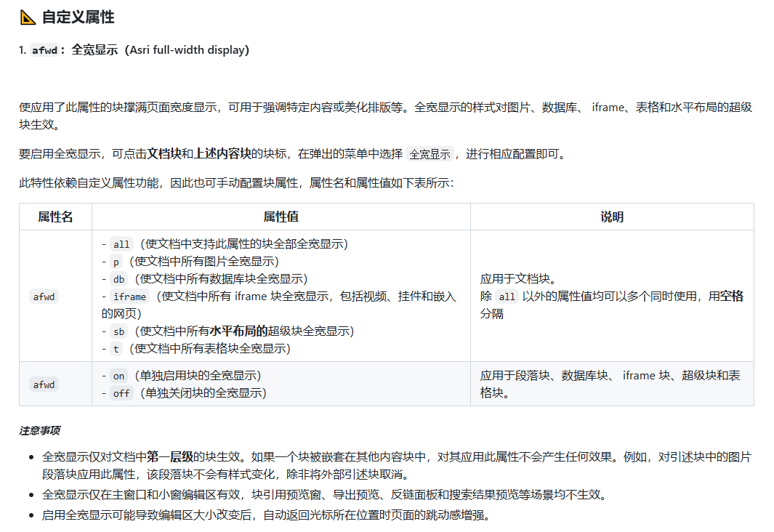Click the 'all' code in the description column
The width and height of the screenshot is (774, 532).
coord(507,297)
